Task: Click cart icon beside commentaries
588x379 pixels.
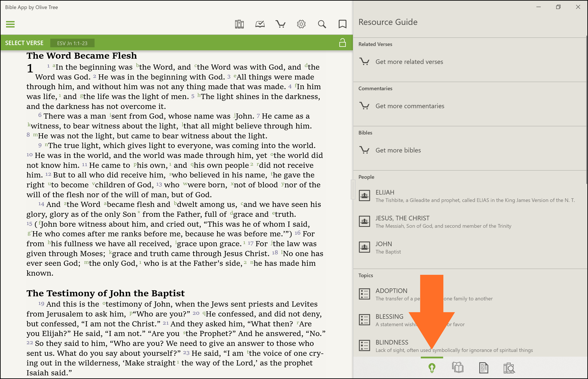Action: (364, 106)
